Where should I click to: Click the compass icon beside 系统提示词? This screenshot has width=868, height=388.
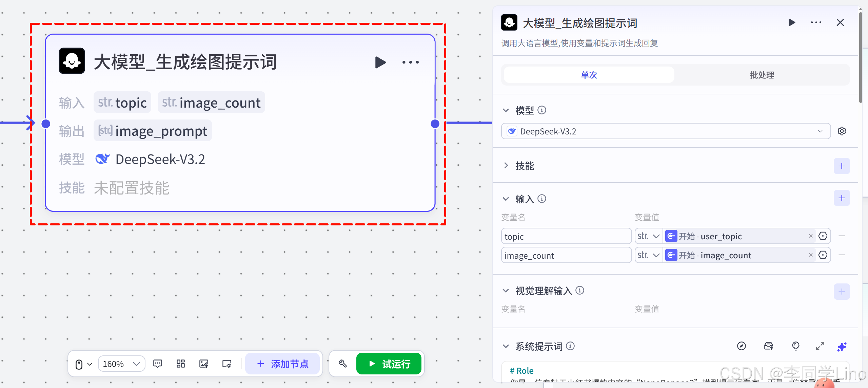pos(742,346)
